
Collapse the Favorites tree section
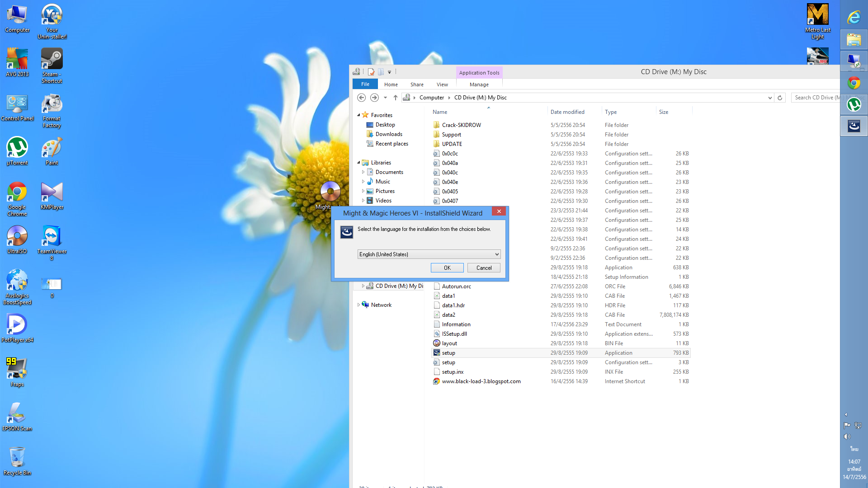tap(359, 115)
